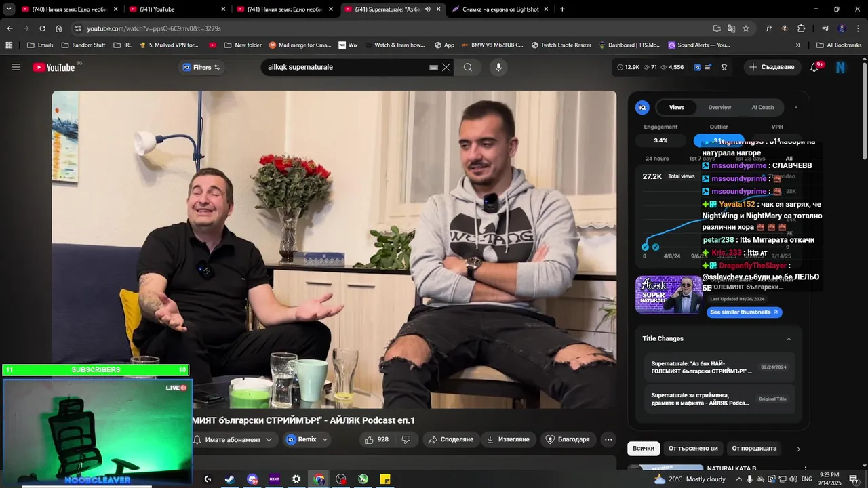Image resolution: width=868 pixels, height=488 pixels.
Task: Show more filter chips arrow
Action: pyautogui.click(x=798, y=449)
